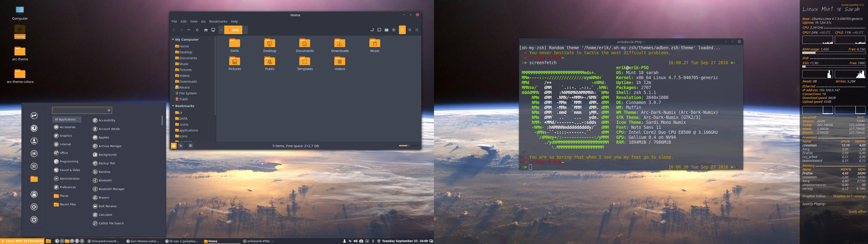Collapse the Bookmarks sidebar section

(173, 106)
